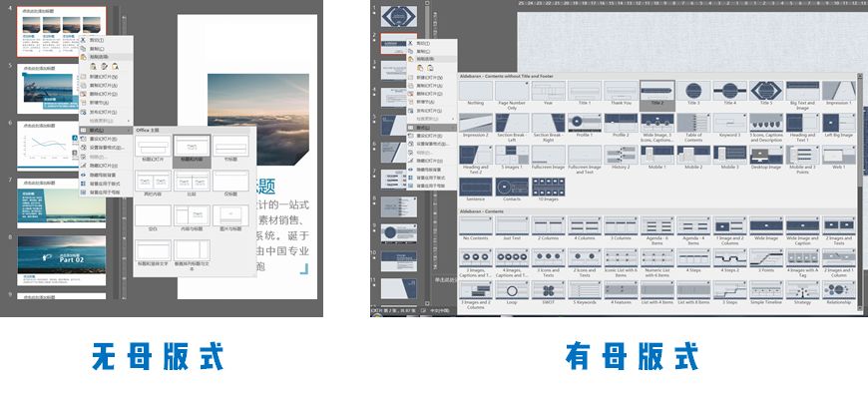868x395 pixels.
Task: Apply the 2 Columns layout
Action: (x=548, y=228)
